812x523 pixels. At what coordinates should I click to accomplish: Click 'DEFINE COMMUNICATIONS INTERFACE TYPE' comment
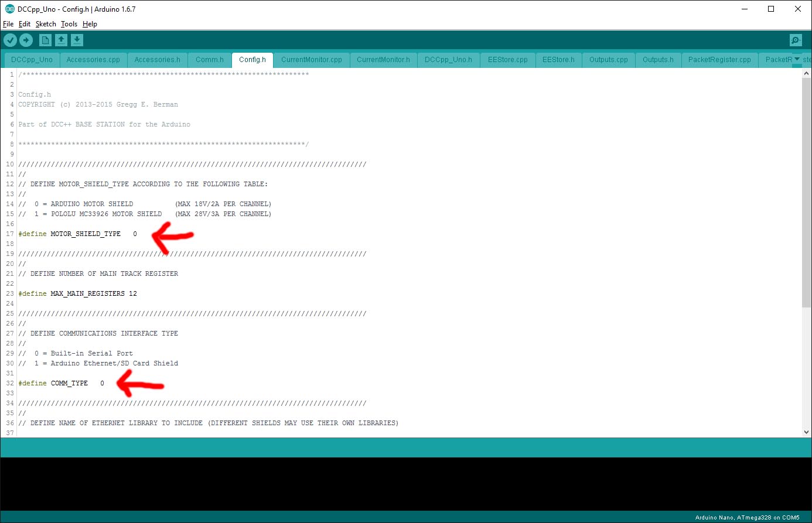pos(98,333)
